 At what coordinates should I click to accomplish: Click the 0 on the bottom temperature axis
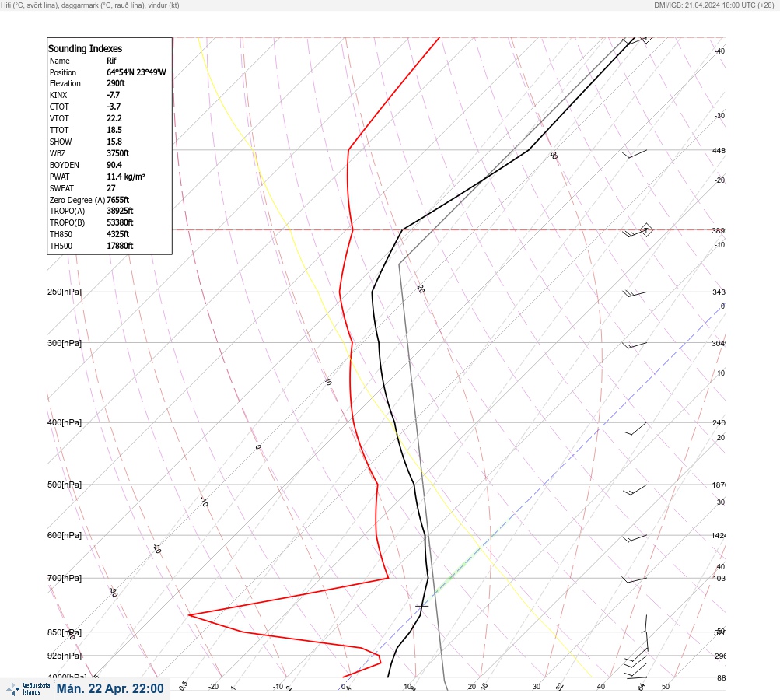tap(343, 687)
